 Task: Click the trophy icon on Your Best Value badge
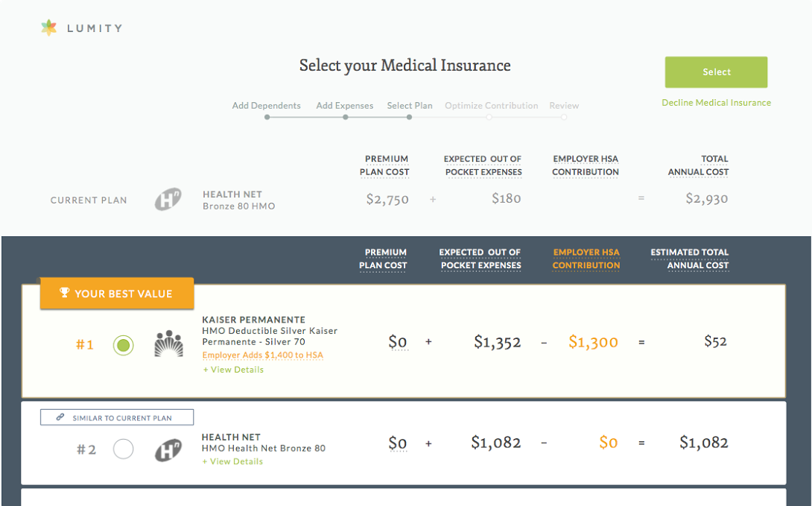click(64, 293)
